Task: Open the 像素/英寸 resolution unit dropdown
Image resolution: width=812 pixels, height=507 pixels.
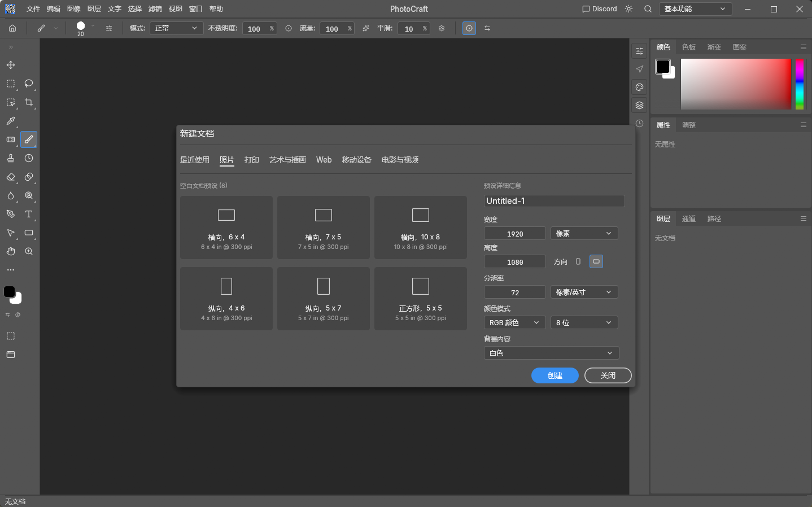Action: point(584,292)
